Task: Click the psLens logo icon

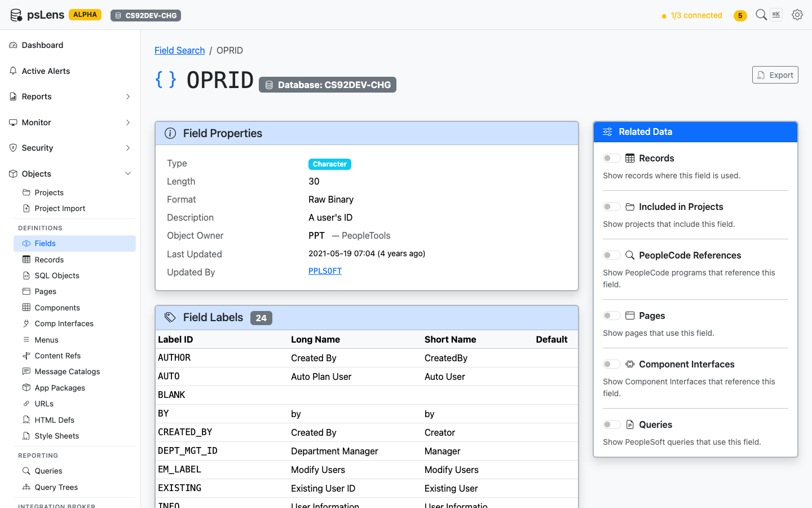Action: [16, 15]
